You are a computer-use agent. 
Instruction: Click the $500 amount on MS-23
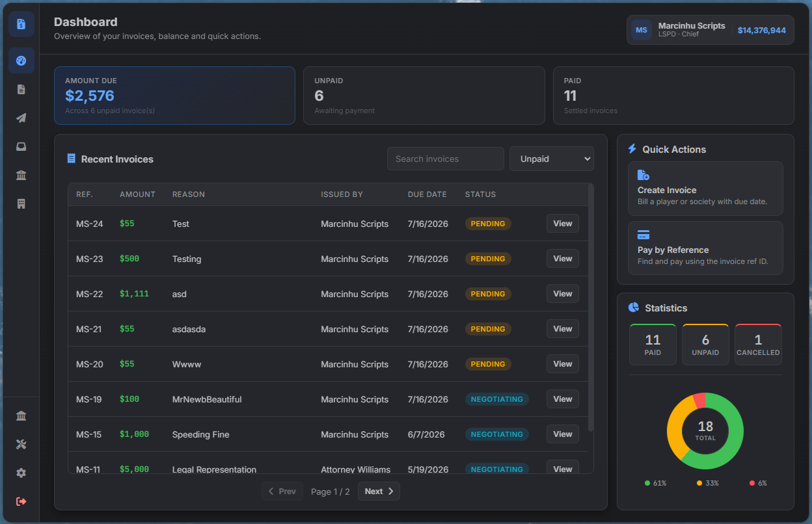point(129,259)
